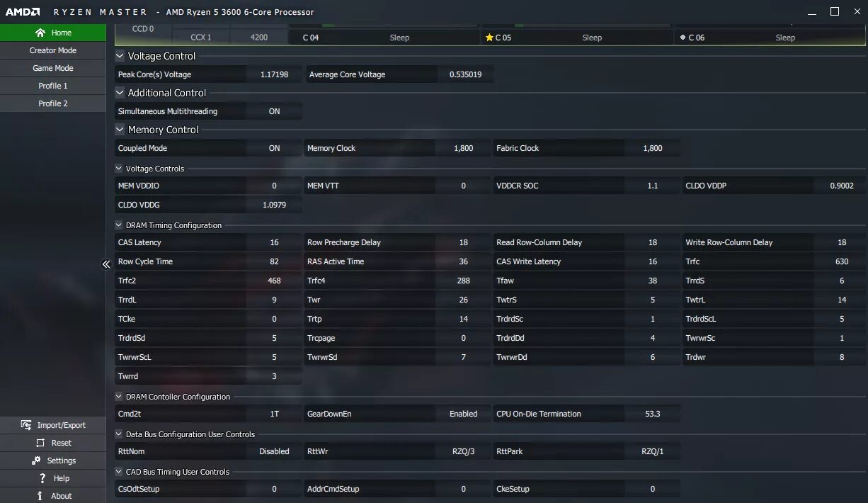This screenshot has width=868, height=503.
Task: Click the RAS Active Time value 36
Action: [x=463, y=261]
